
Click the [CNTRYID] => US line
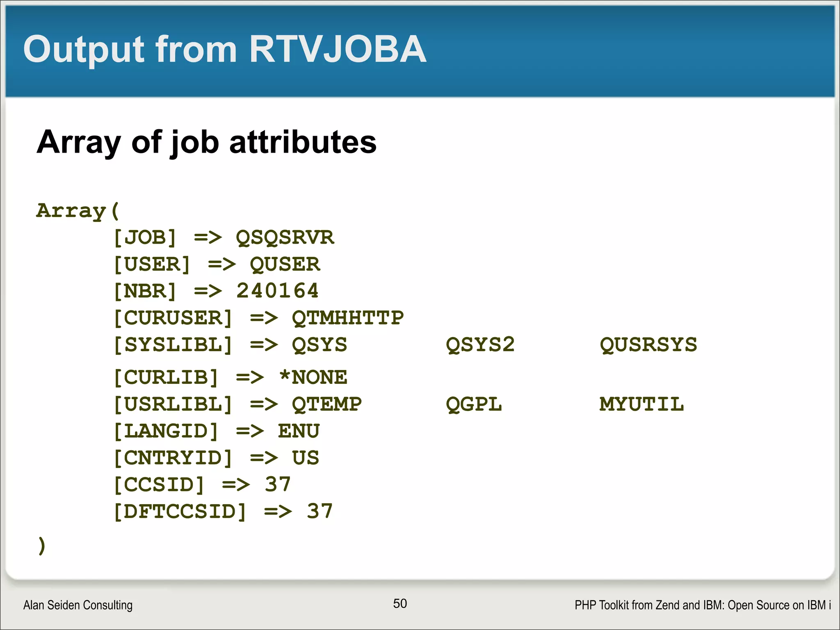pyautogui.click(x=216, y=458)
